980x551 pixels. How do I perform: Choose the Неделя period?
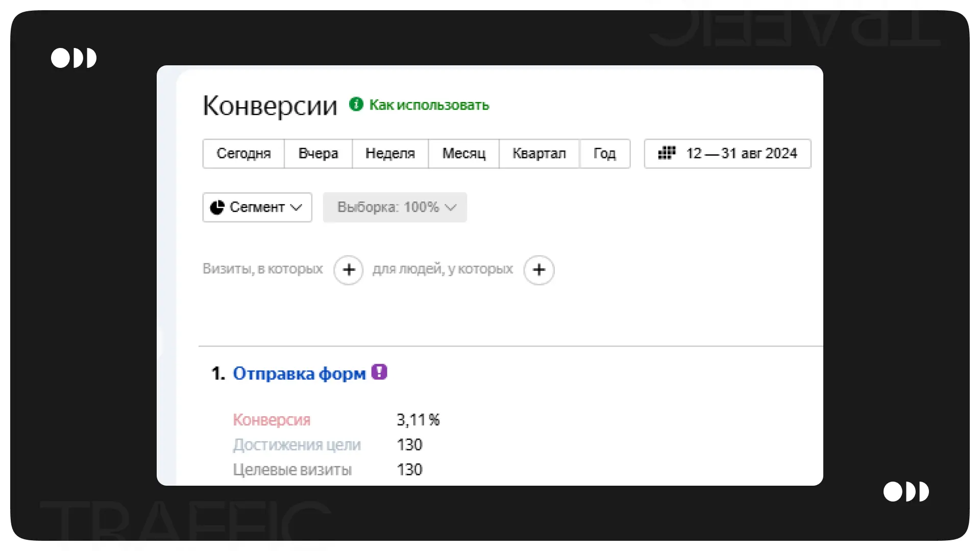pyautogui.click(x=390, y=154)
